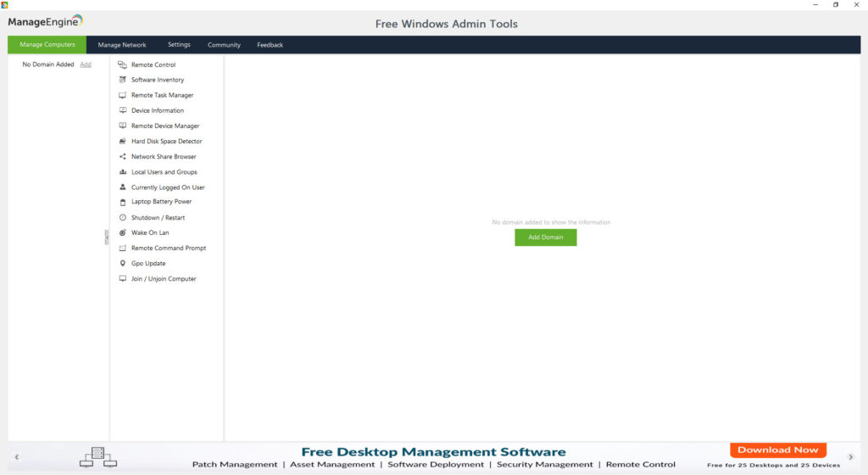868x475 pixels.
Task: Click Patch Management in the banner
Action: pyautogui.click(x=235, y=465)
